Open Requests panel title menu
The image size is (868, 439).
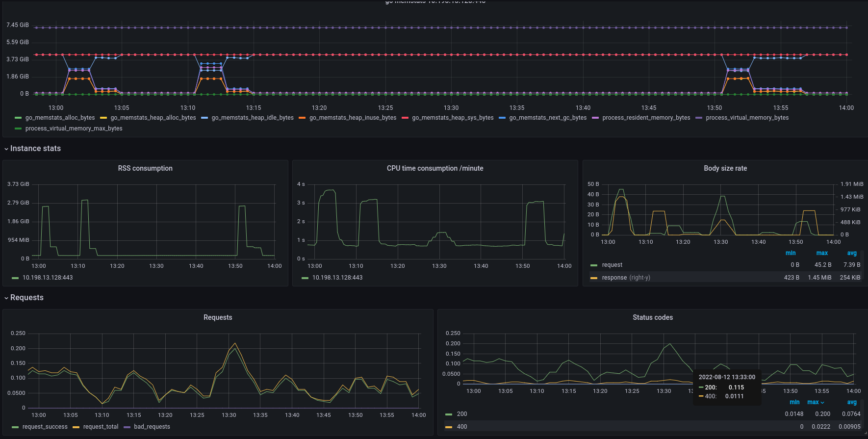[218, 317]
